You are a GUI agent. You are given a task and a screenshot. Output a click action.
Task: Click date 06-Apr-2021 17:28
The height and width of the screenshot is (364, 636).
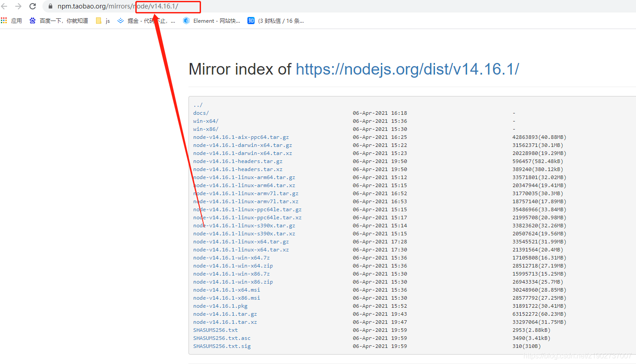tap(380, 242)
